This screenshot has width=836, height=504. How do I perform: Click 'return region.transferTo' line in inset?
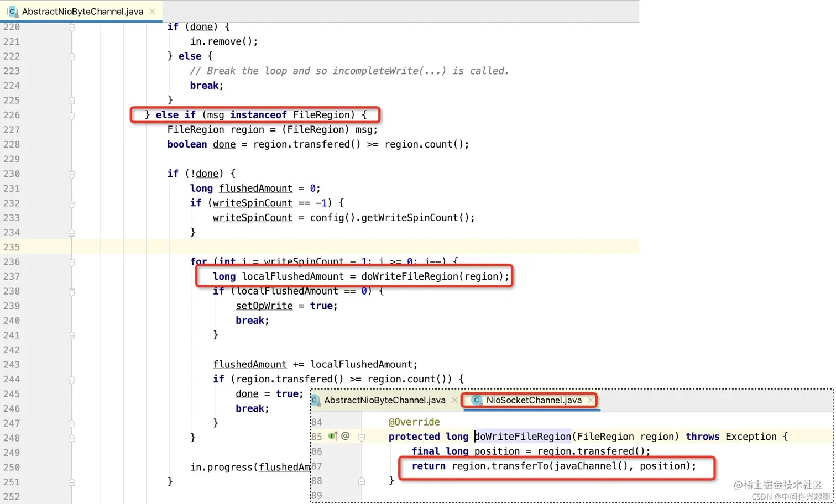click(554, 466)
